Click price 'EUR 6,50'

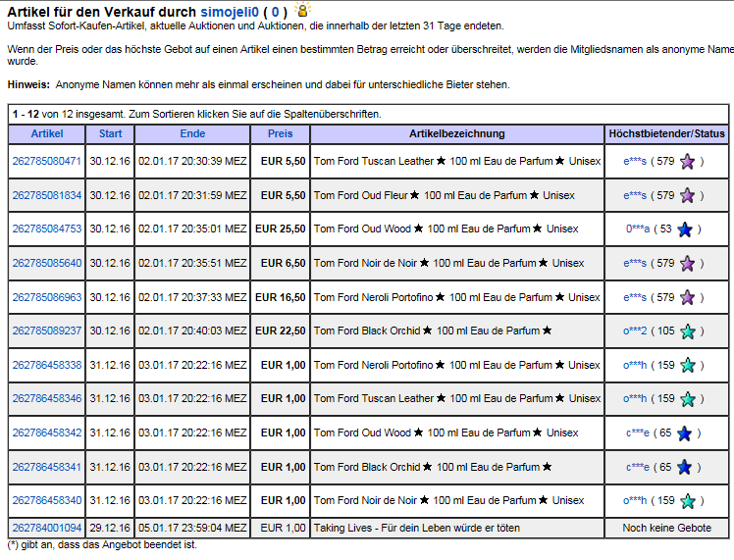[284, 264]
